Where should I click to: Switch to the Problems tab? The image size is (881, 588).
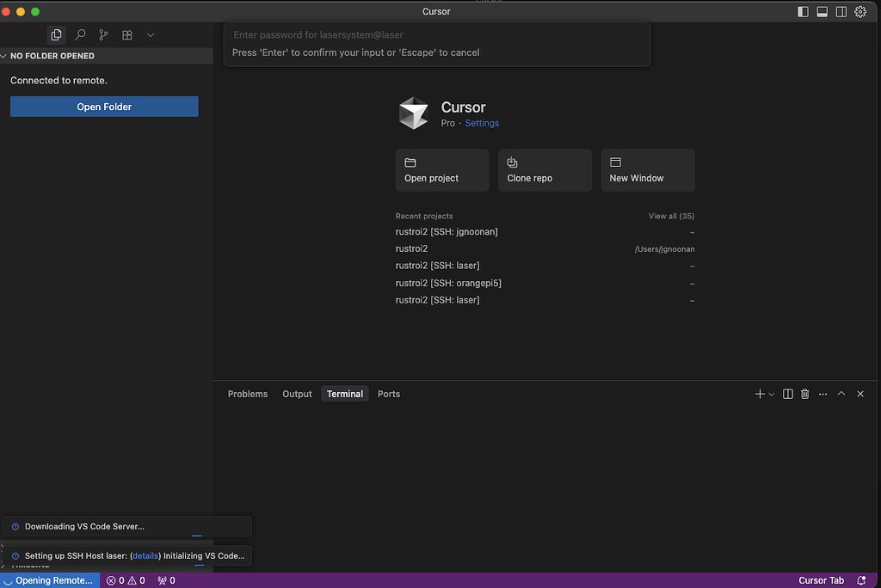pos(248,394)
